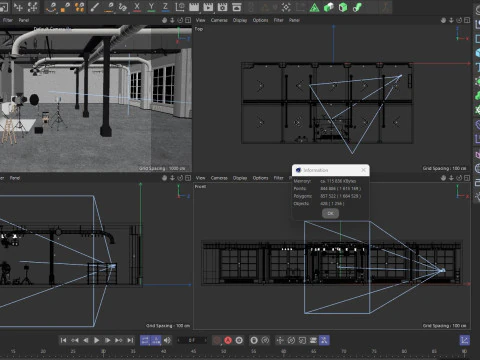This screenshot has height=360, width=480.
Task: Click frame 30 on the timeline ruler
Action: (x=103, y=352)
